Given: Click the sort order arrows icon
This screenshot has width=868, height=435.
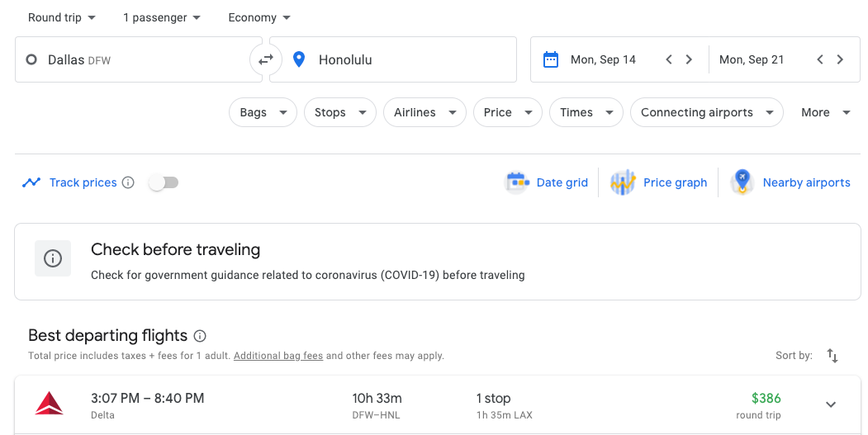Looking at the screenshot, I should click(x=832, y=356).
